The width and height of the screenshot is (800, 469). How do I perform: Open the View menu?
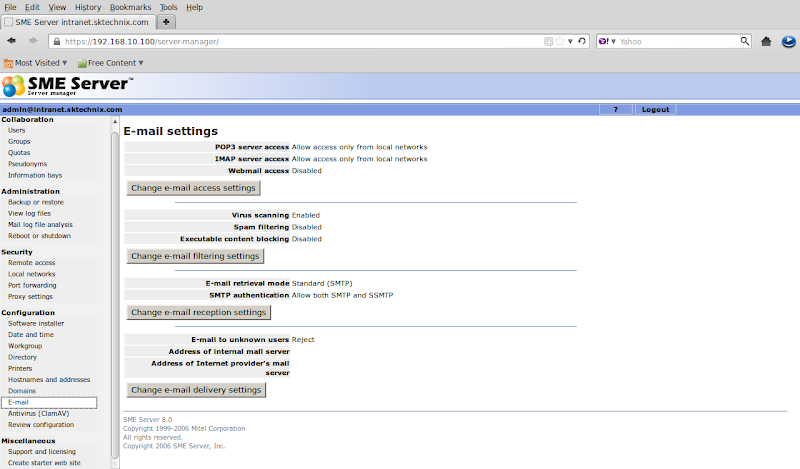point(57,7)
